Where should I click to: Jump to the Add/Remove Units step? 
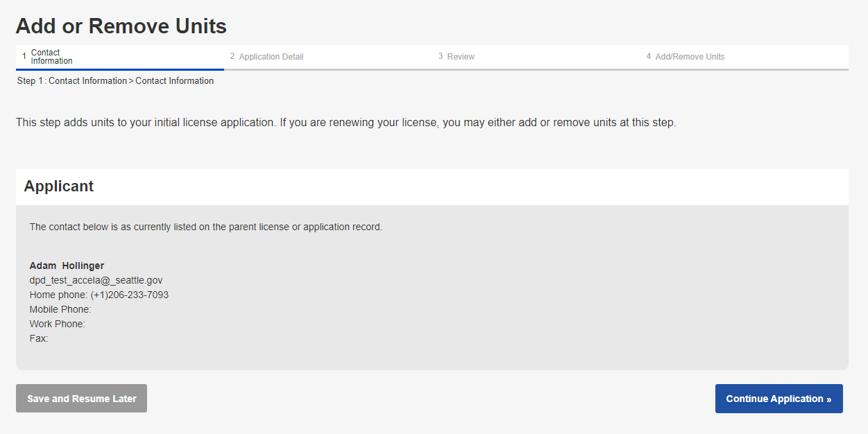pos(689,57)
